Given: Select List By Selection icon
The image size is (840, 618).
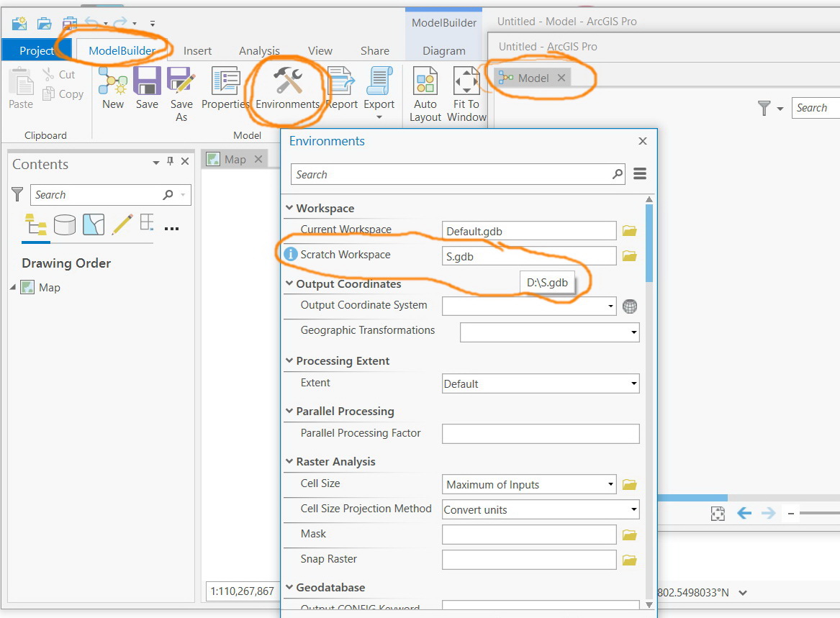Looking at the screenshot, I should (x=94, y=224).
